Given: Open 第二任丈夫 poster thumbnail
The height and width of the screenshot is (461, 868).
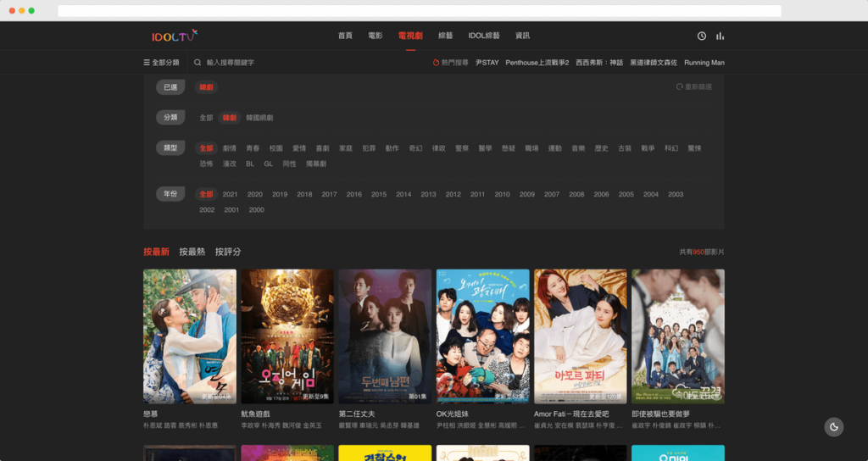Looking at the screenshot, I should pyautogui.click(x=386, y=336).
